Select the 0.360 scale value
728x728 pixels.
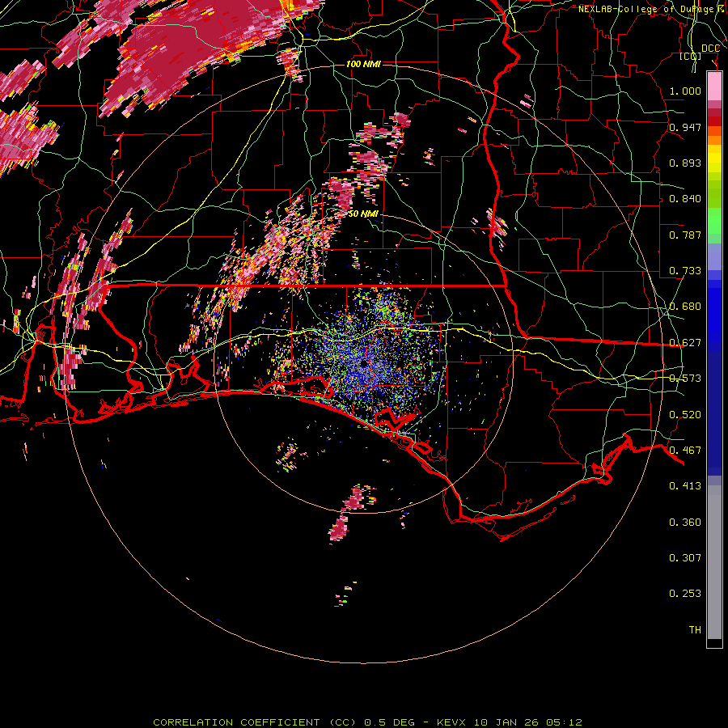(x=685, y=523)
